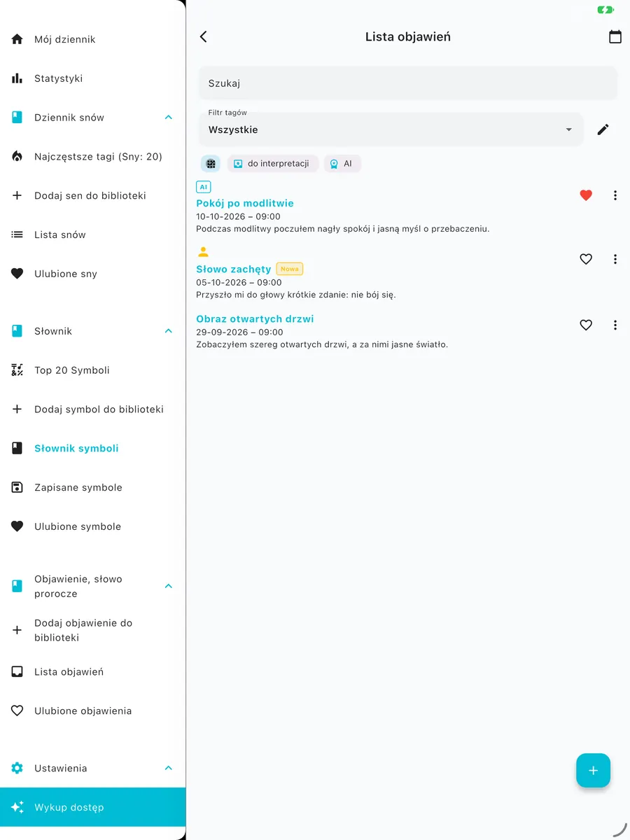Open the 'Pokój po modlitwie' entry

[245, 203]
